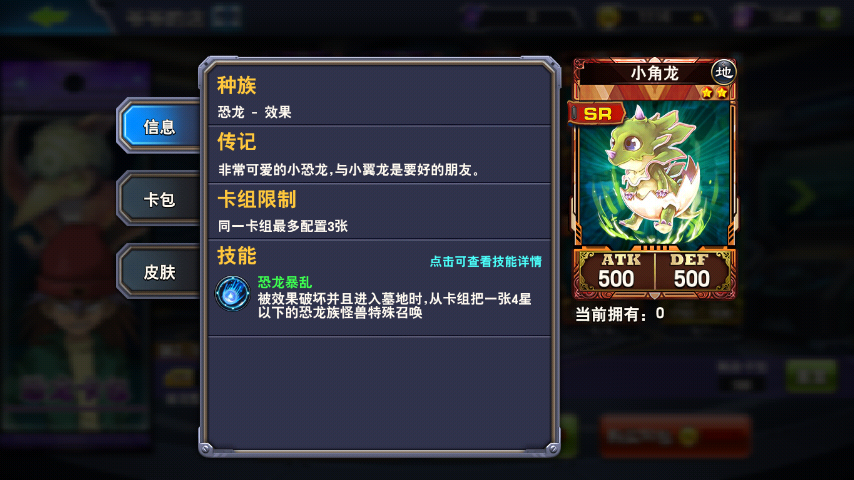Viewport: 854px width, 480px height.
Task: Click the DEF 500 stat box
Action: (692, 271)
